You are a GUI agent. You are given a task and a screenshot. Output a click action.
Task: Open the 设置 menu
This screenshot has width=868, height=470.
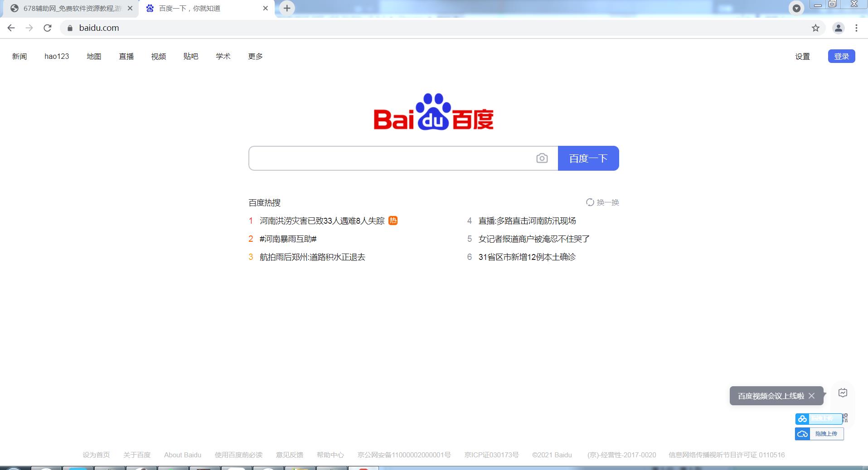click(802, 57)
